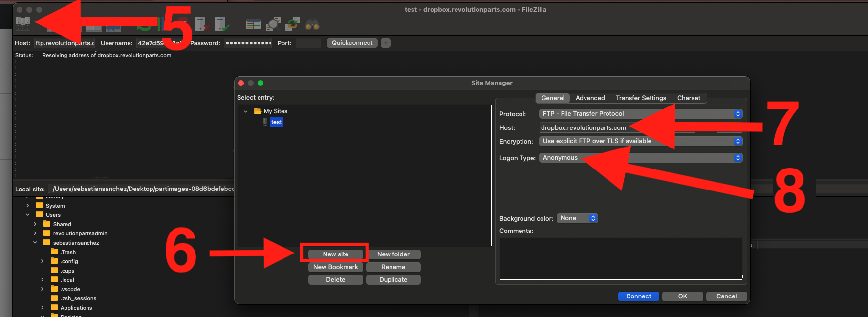Click the New Bookmark button
Viewport: 868px width, 317px height.
(x=336, y=267)
